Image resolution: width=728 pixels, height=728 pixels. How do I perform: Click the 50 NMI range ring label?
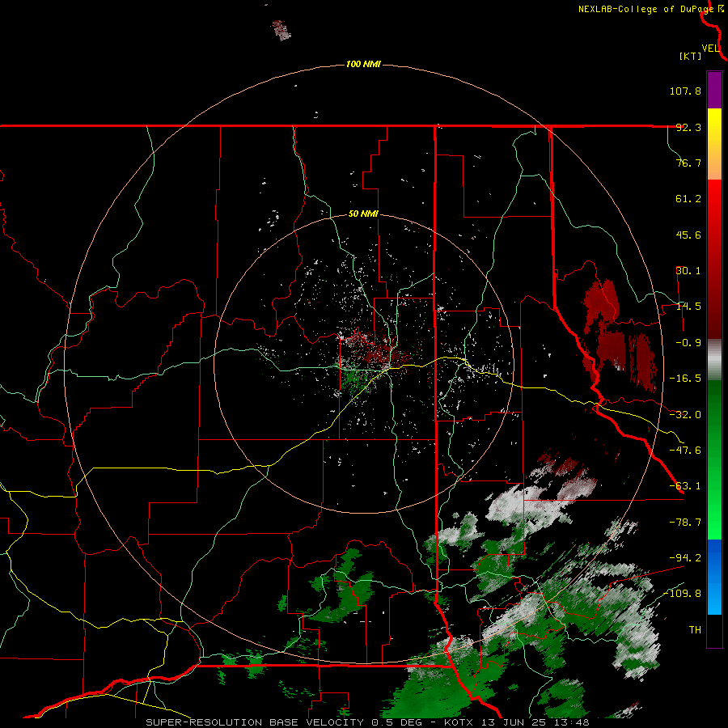(x=363, y=214)
